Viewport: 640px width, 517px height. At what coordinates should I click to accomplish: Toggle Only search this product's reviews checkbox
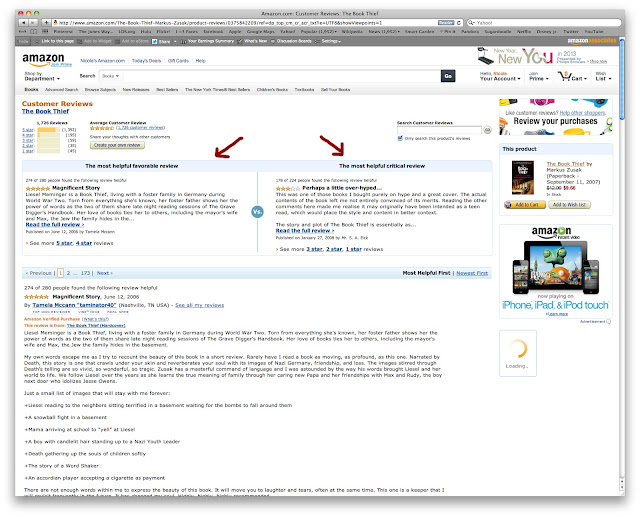click(400, 138)
